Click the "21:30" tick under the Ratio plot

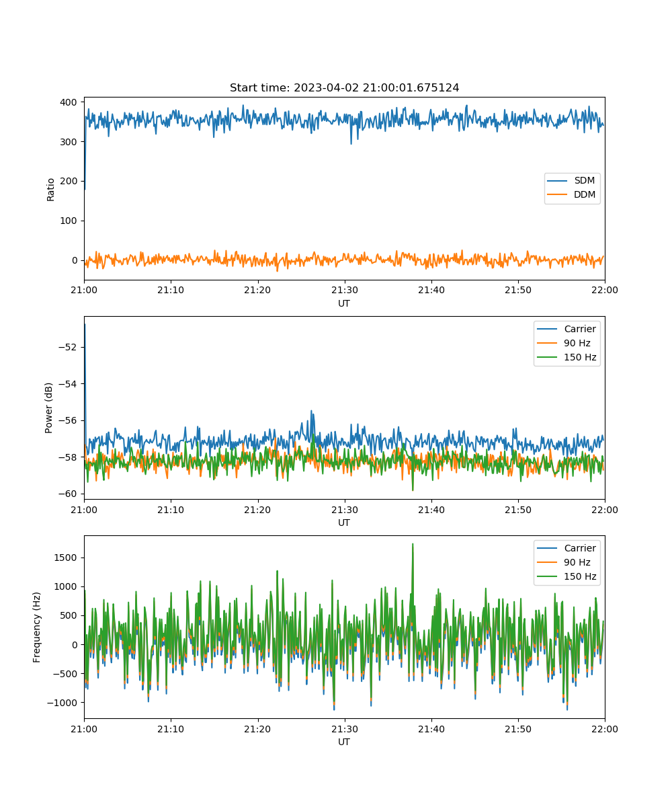click(344, 290)
